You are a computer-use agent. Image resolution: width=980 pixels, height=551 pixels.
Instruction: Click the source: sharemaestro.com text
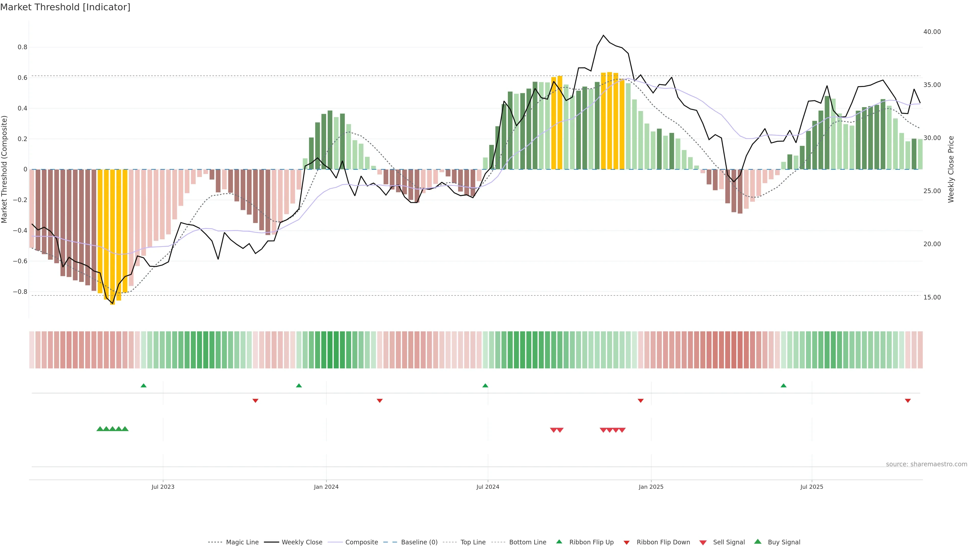pos(926,464)
